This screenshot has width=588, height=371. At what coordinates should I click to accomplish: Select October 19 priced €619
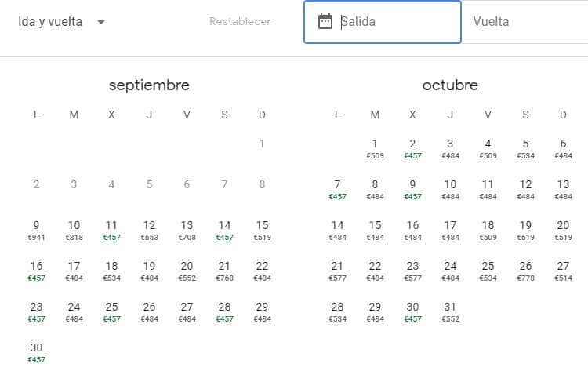tap(525, 230)
